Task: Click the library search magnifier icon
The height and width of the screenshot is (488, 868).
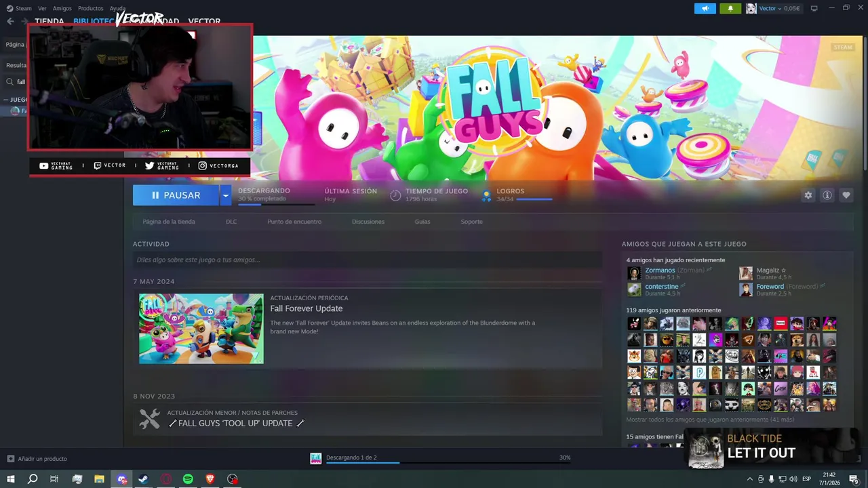Action: click(x=10, y=82)
